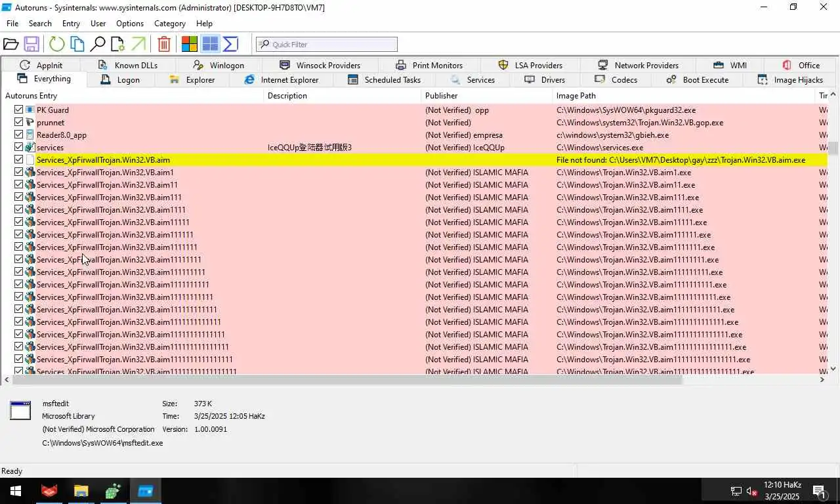Select the 'IceQQUp' description cell of services
The image size is (840, 504).
point(310,147)
